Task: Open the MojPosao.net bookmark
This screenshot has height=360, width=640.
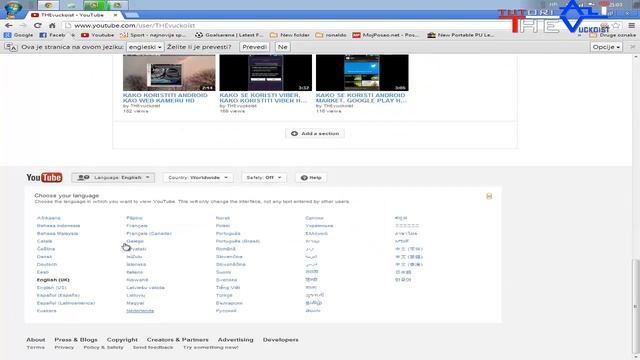Action: [x=386, y=35]
